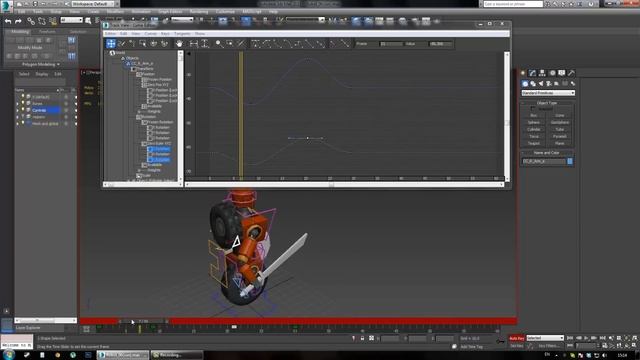Select the Geometry category icon
The height and width of the screenshot is (360, 640).
[525, 84]
